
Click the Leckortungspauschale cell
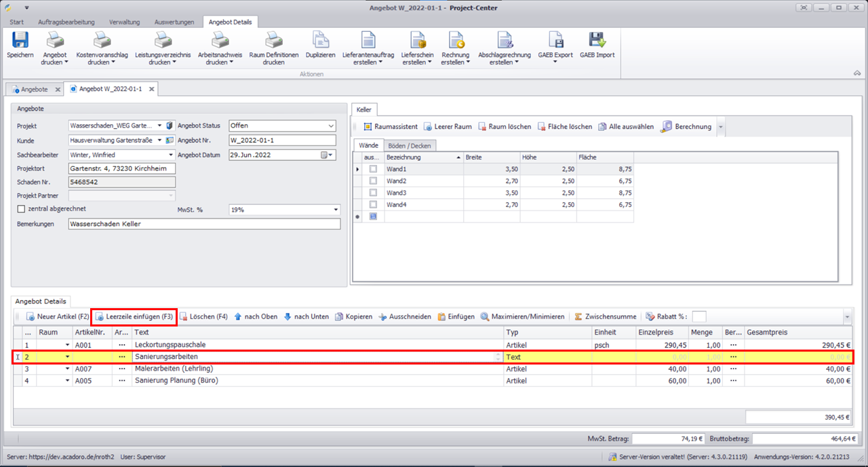pyautogui.click(x=318, y=345)
